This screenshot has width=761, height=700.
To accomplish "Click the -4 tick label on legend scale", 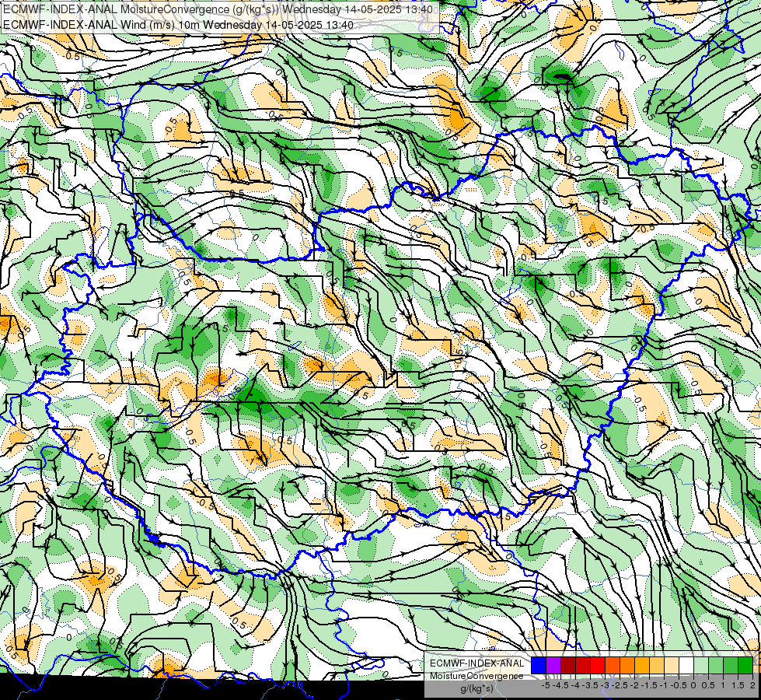I will coord(575,685).
